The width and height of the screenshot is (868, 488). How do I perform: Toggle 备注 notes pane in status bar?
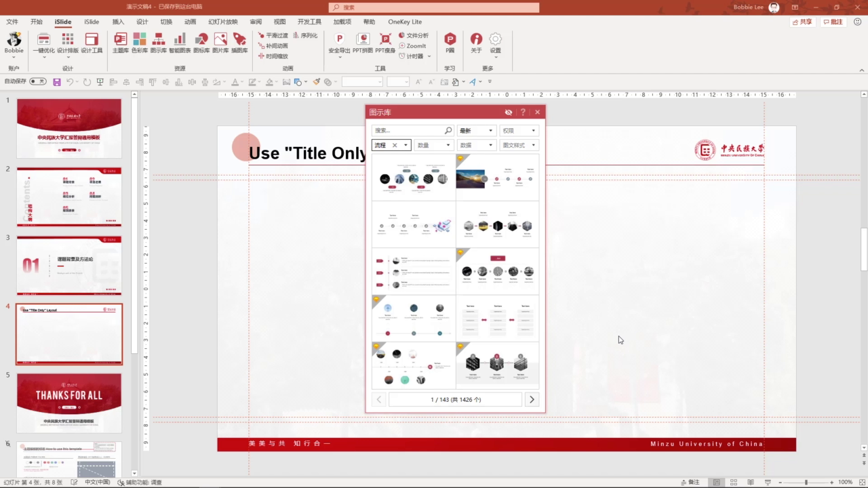point(689,482)
